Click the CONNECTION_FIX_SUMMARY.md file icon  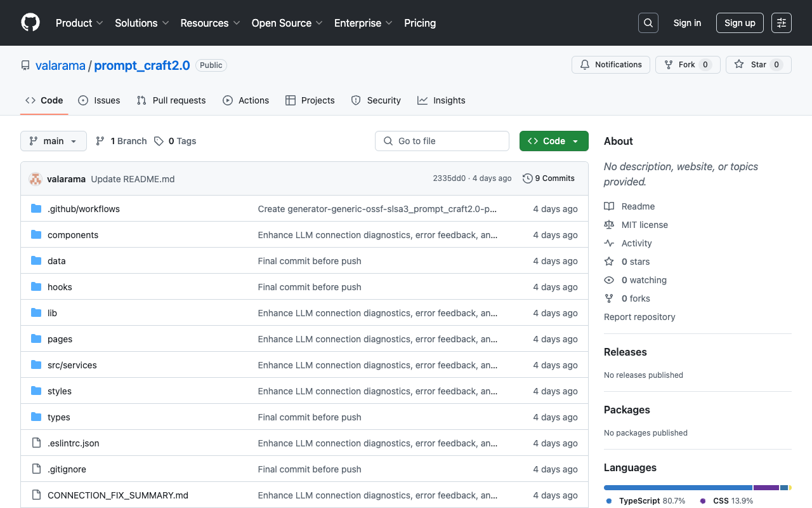(x=36, y=495)
